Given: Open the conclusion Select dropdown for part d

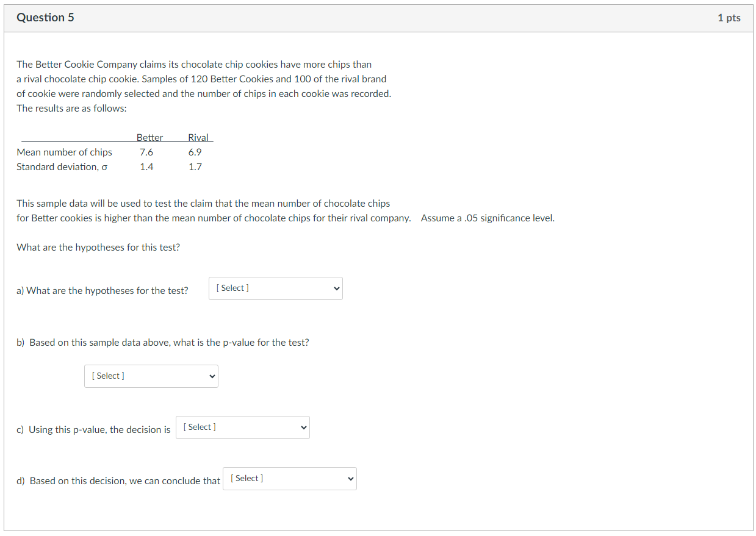Looking at the screenshot, I should point(289,479).
